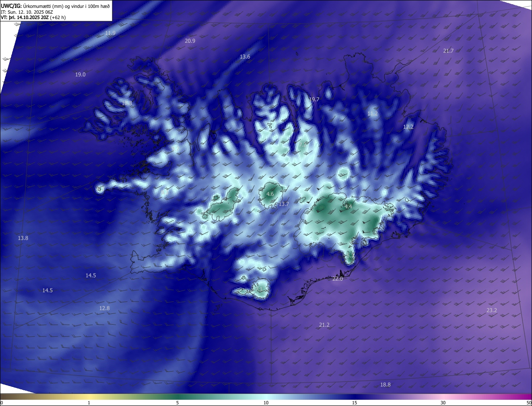Click the 13.8 value on the map
Viewport: 532px width, 406px height.
click(23, 238)
